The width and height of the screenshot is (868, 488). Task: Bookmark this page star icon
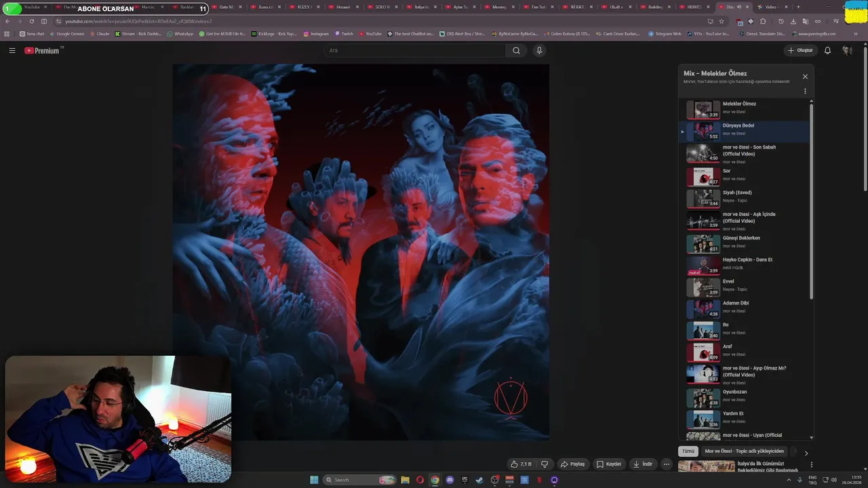[722, 21]
